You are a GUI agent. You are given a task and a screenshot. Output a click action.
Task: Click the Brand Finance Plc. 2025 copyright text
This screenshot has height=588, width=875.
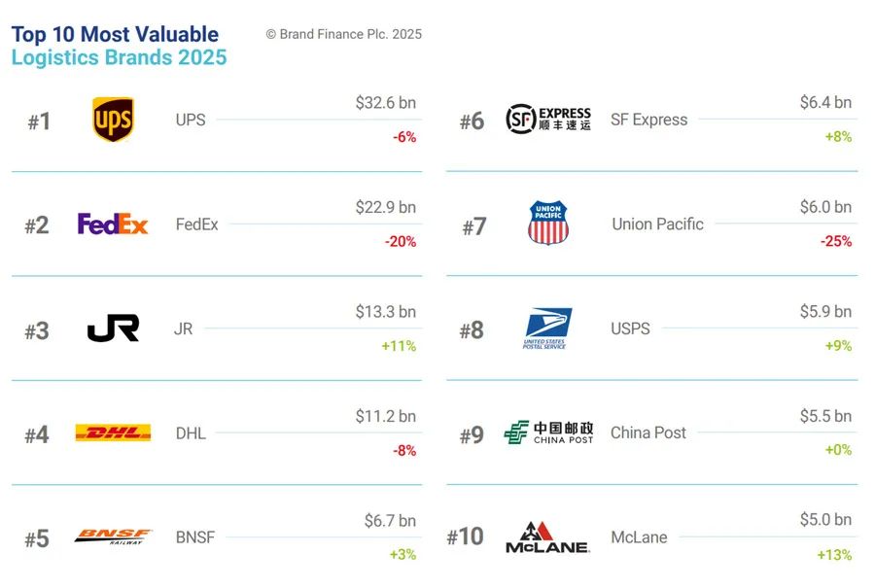coord(344,34)
